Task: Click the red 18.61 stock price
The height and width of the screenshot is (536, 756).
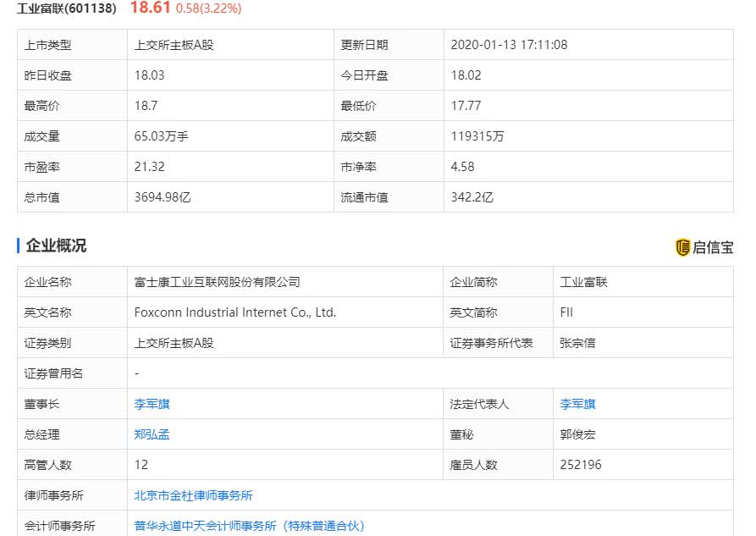Action: [x=150, y=8]
